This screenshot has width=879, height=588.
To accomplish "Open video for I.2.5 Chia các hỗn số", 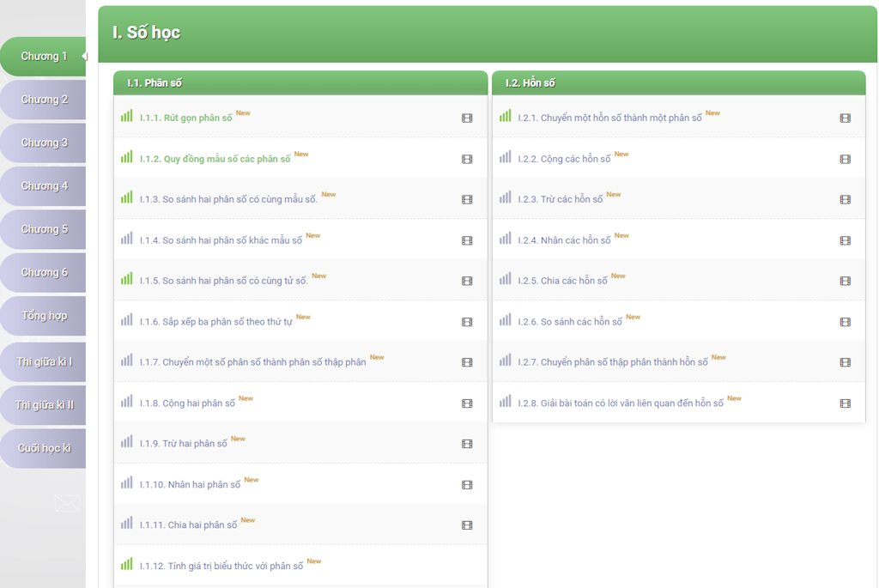I will (x=845, y=281).
